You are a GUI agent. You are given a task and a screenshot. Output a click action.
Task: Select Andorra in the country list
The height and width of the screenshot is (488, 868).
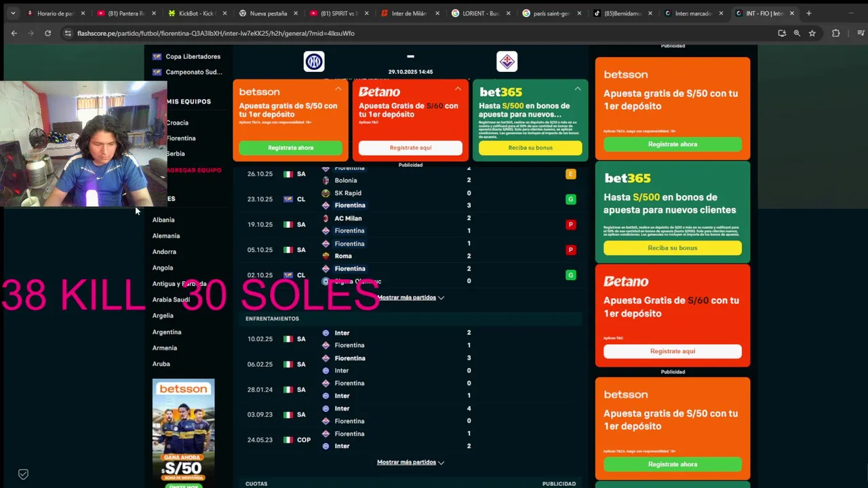tap(164, 251)
